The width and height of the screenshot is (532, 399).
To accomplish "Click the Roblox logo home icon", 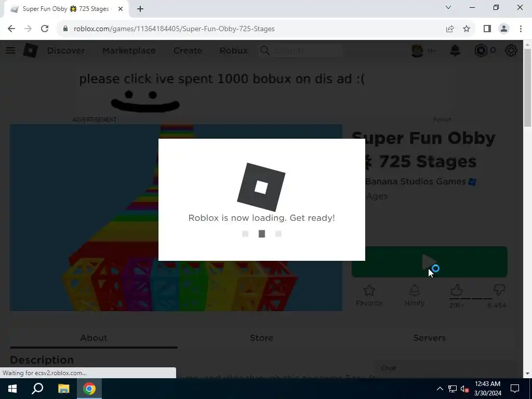I will coord(31,50).
